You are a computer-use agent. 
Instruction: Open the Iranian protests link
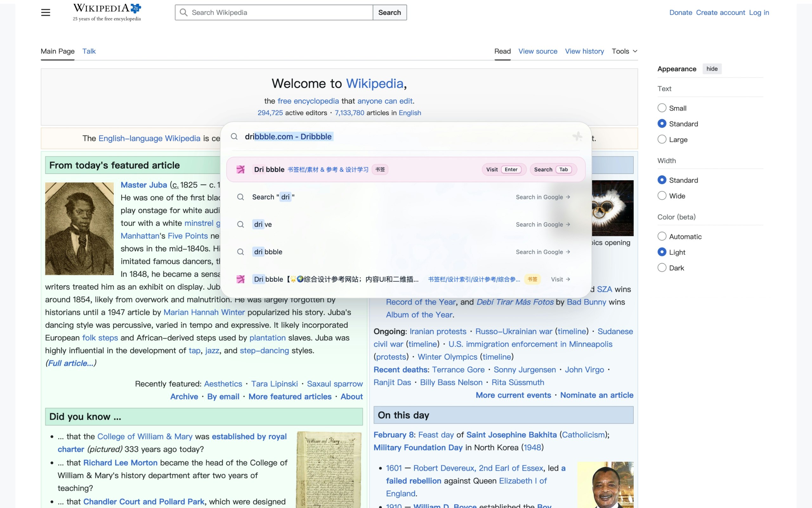pyautogui.click(x=438, y=331)
